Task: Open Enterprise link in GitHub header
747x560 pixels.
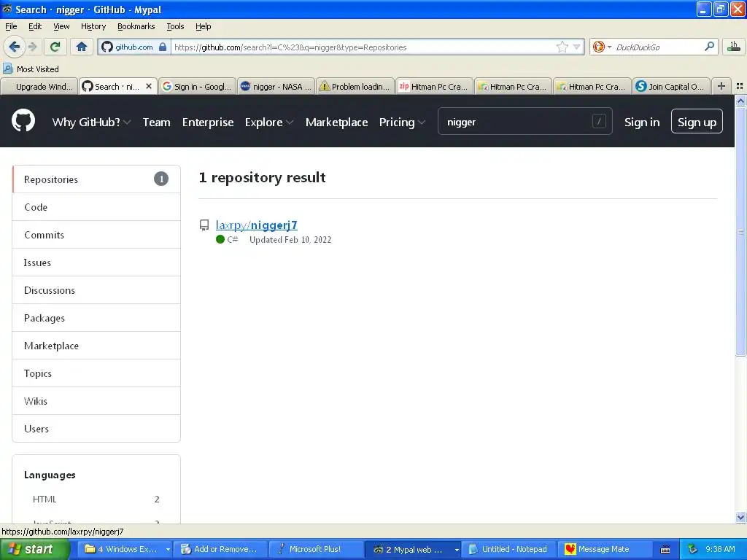Action: [x=208, y=122]
